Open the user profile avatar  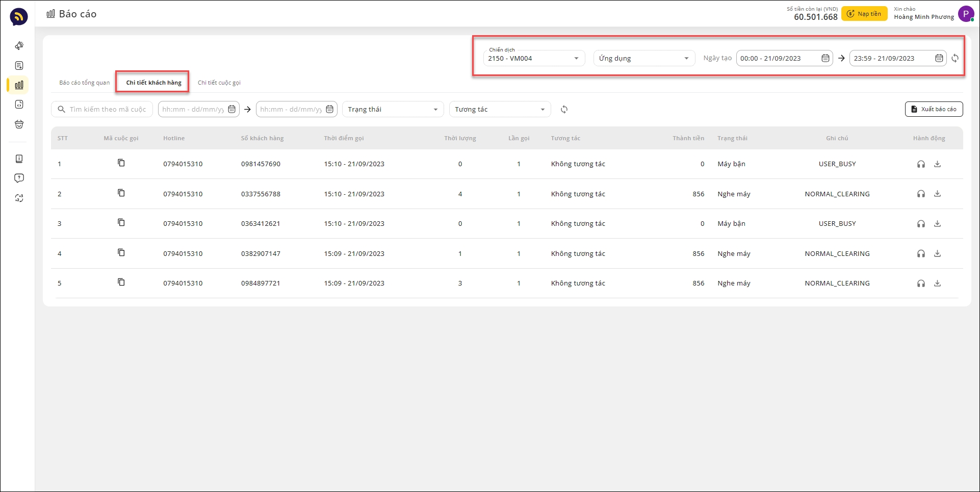click(x=966, y=14)
